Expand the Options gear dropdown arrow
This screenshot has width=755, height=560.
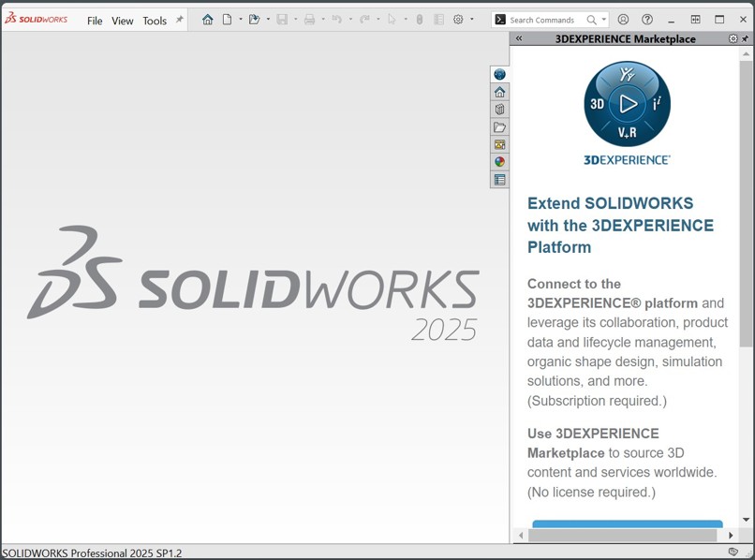click(472, 20)
